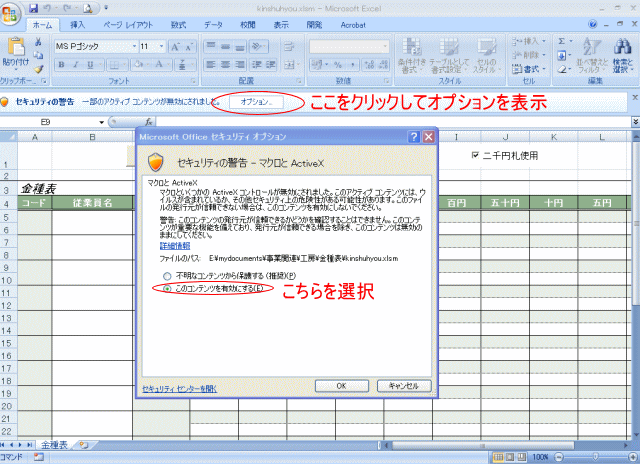Switch to Normal view in status bar

[x=498, y=457]
